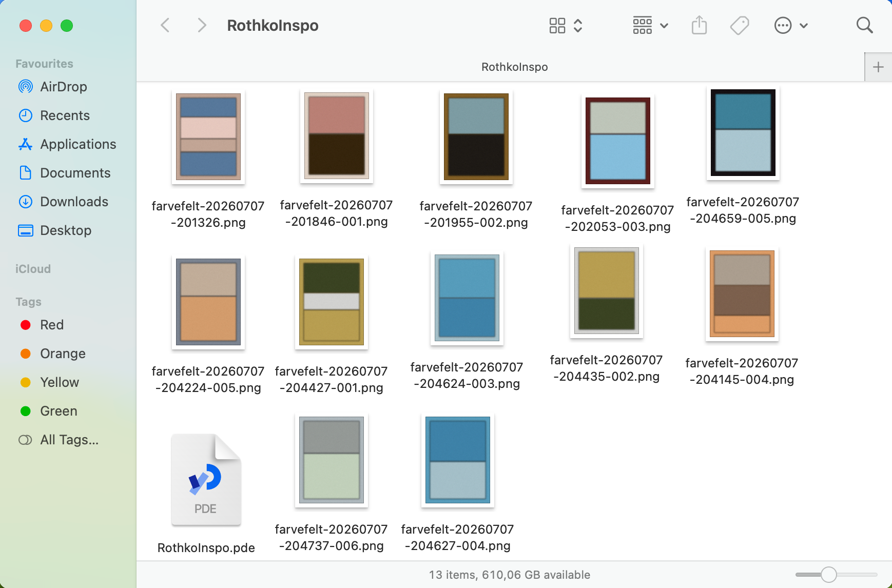Open the view style up-down selector
This screenshot has height=588, width=892.
578,26
